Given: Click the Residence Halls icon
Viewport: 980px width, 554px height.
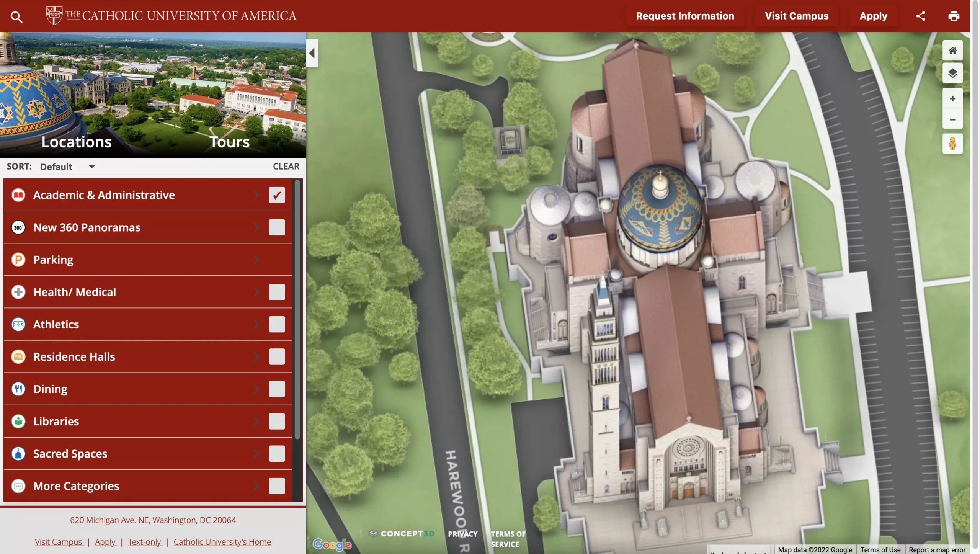Looking at the screenshot, I should (x=18, y=357).
